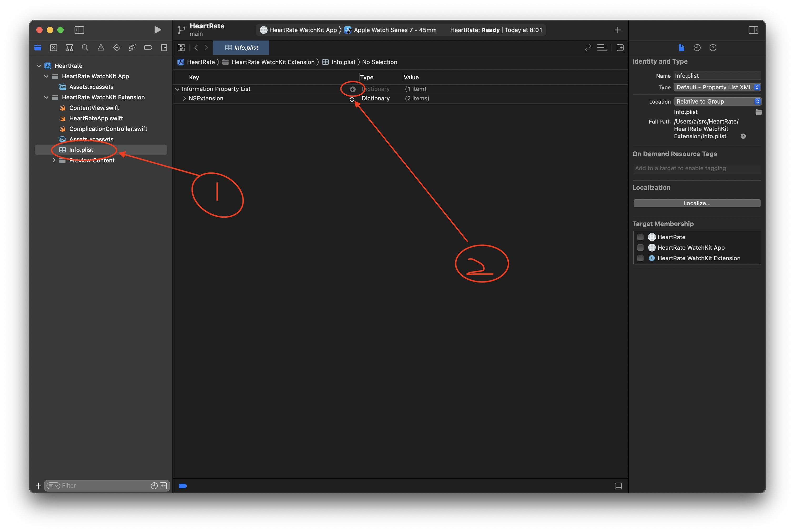Go forward in editor history
The width and height of the screenshot is (795, 532).
[x=206, y=48]
